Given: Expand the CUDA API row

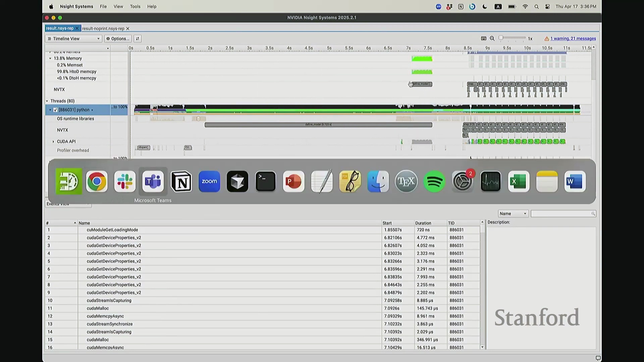Looking at the screenshot, I should (x=53, y=142).
